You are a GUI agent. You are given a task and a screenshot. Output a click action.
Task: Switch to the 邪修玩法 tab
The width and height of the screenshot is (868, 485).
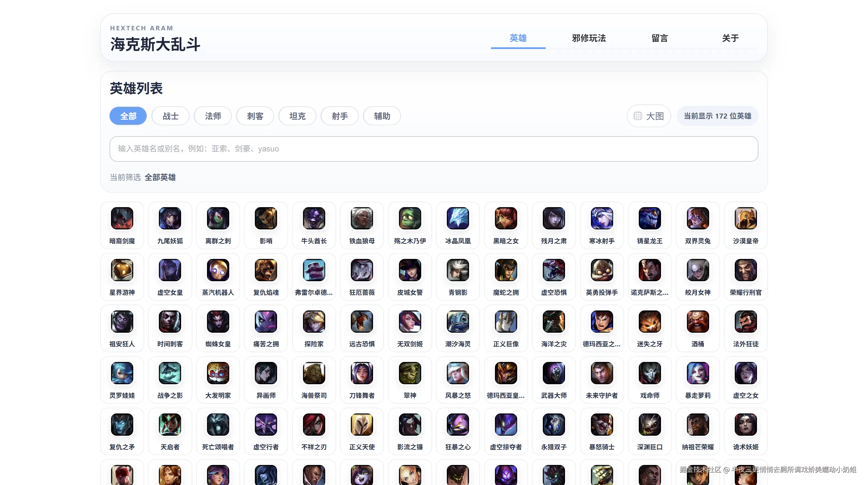click(588, 38)
